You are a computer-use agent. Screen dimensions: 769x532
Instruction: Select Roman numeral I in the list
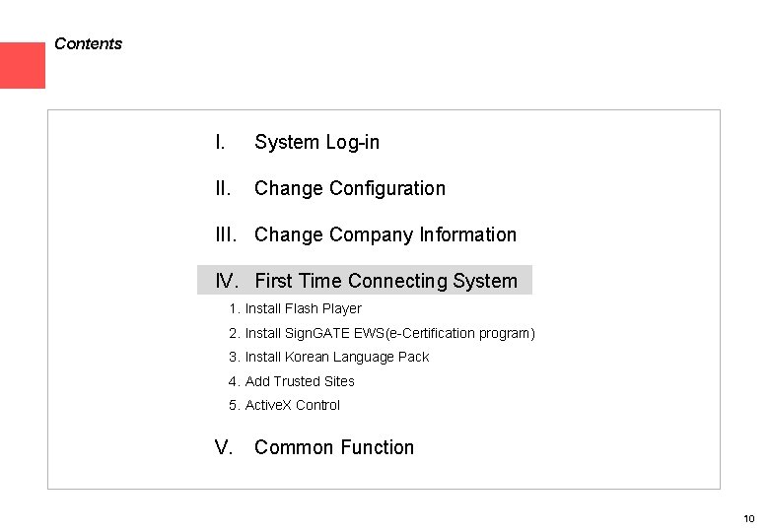pyautogui.click(x=219, y=142)
